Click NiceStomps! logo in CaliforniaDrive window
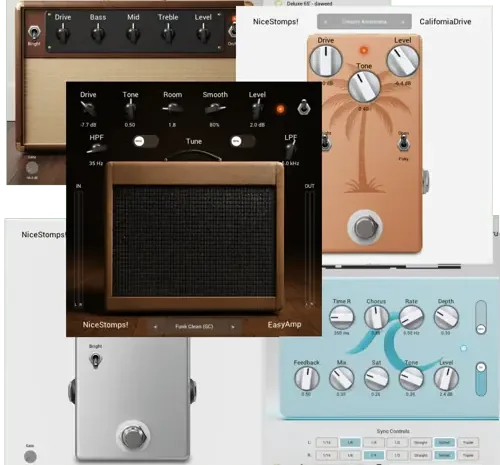 [x=276, y=22]
